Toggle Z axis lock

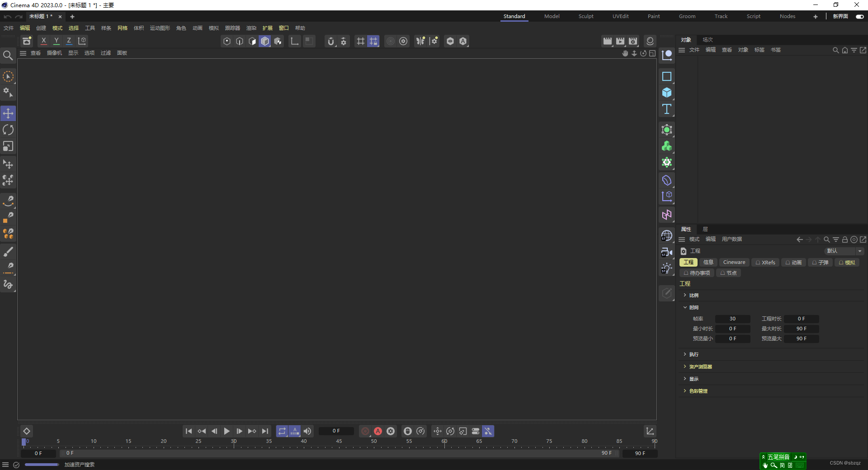69,41
